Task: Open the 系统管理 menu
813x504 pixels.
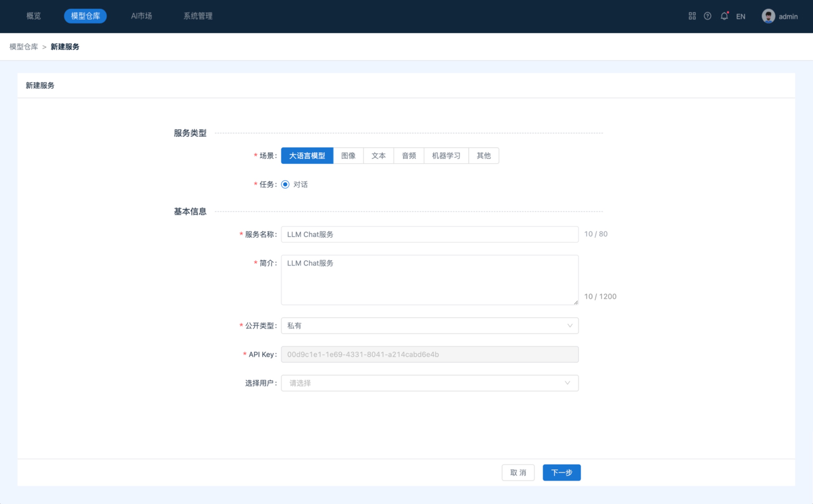Action: pyautogui.click(x=198, y=16)
